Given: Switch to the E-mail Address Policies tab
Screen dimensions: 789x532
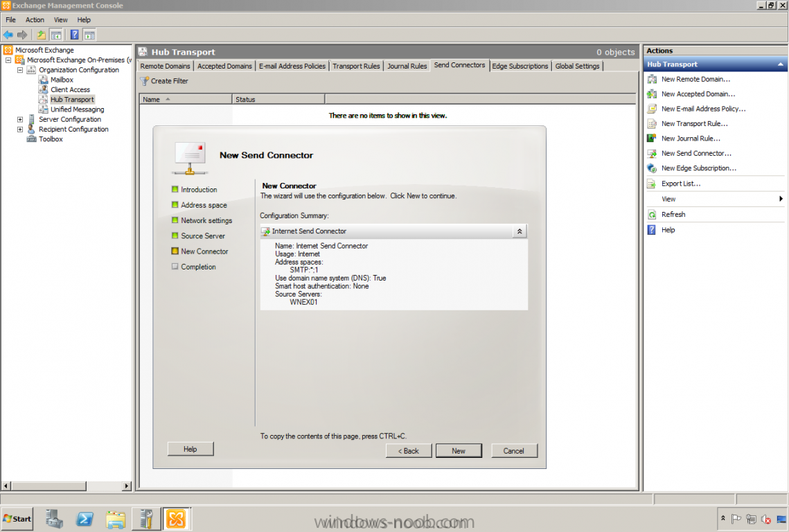Looking at the screenshot, I should point(292,66).
